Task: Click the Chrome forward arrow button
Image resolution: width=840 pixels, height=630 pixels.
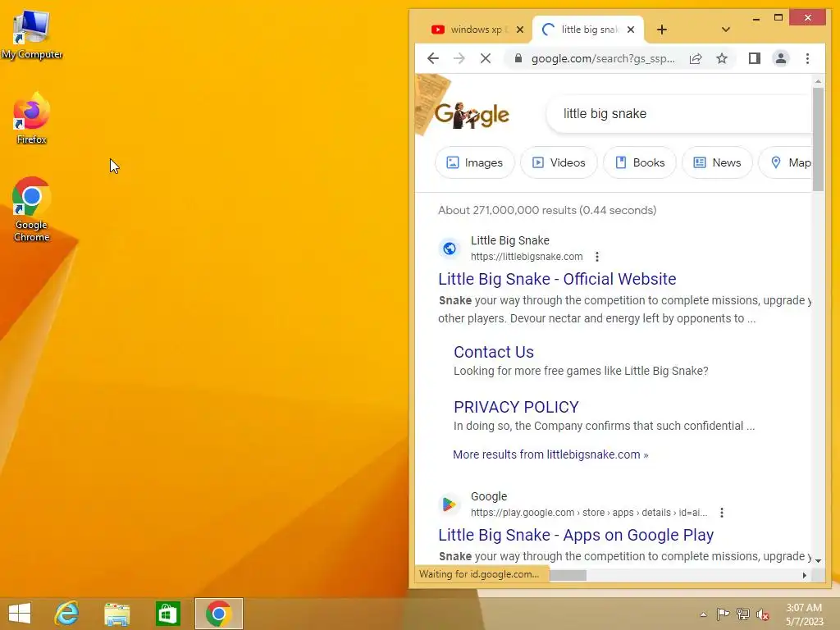Action: 459,58
